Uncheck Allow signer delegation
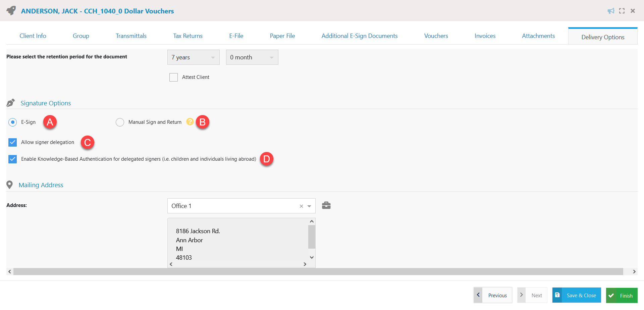 (x=12, y=142)
